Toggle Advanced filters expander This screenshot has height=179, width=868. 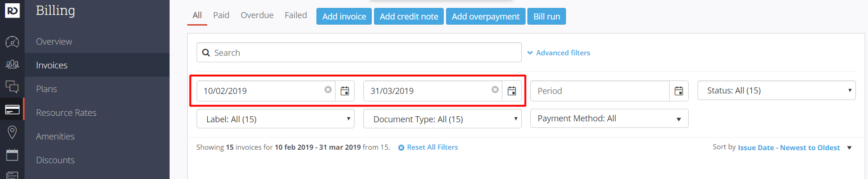(559, 53)
